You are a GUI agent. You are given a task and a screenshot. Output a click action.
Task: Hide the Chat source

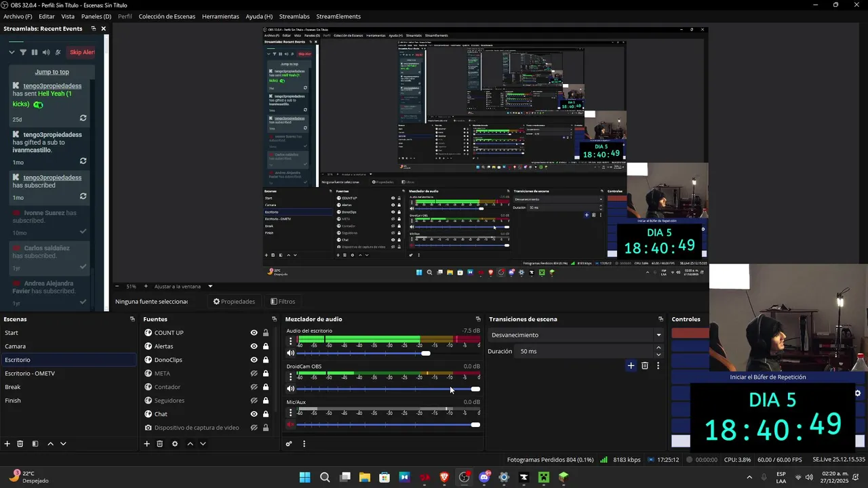tap(254, 414)
